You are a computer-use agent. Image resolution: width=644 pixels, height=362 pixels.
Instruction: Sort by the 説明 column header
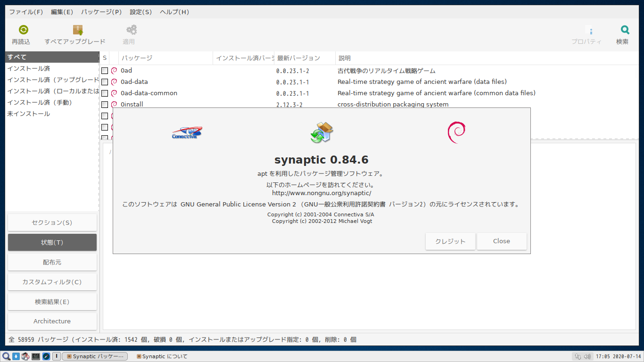[487, 58]
